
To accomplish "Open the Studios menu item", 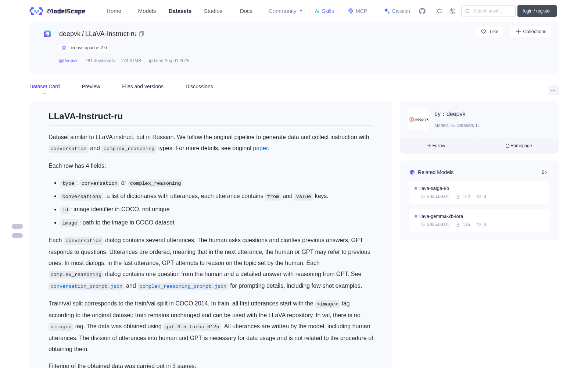I will [213, 11].
